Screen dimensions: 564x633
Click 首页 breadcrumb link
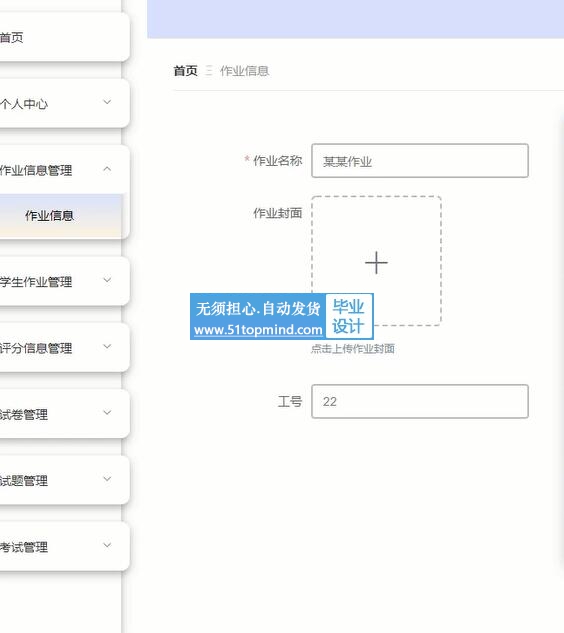pyautogui.click(x=186, y=71)
